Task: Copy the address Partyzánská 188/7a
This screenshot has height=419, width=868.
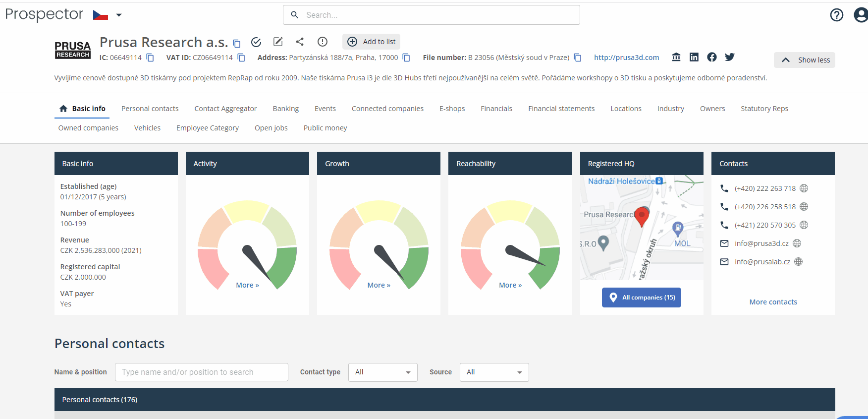Action: [406, 58]
